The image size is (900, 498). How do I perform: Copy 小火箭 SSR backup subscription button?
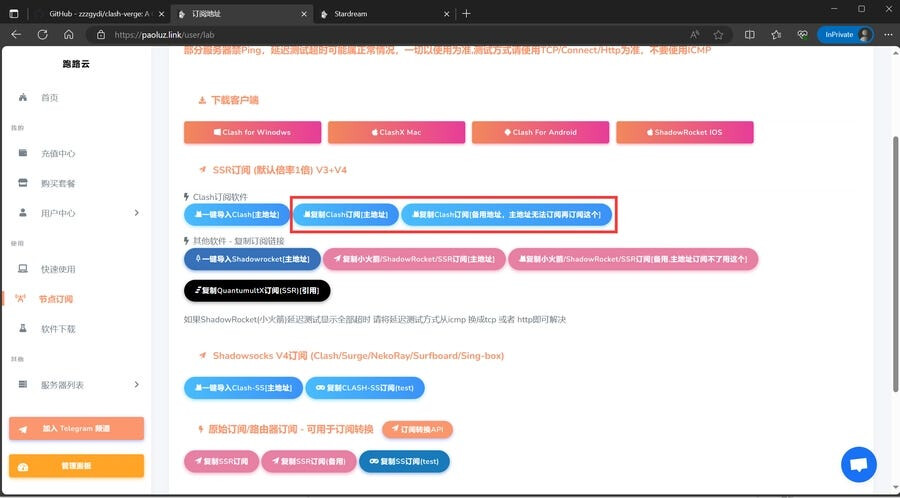click(633, 259)
